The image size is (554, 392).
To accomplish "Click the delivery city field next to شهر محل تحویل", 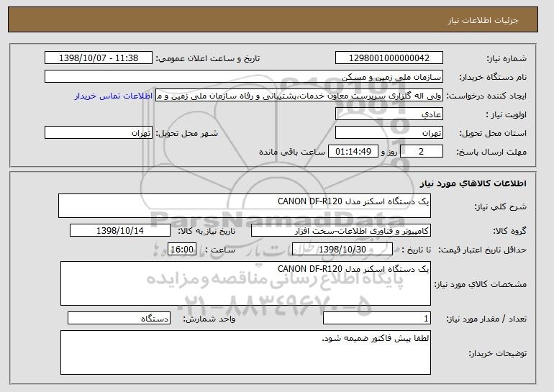I will point(99,133).
